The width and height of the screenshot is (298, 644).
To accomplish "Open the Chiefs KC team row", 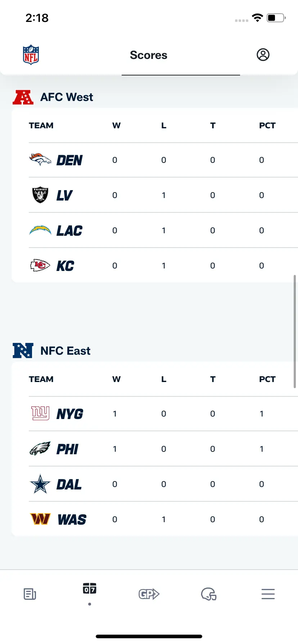I will click(163, 266).
